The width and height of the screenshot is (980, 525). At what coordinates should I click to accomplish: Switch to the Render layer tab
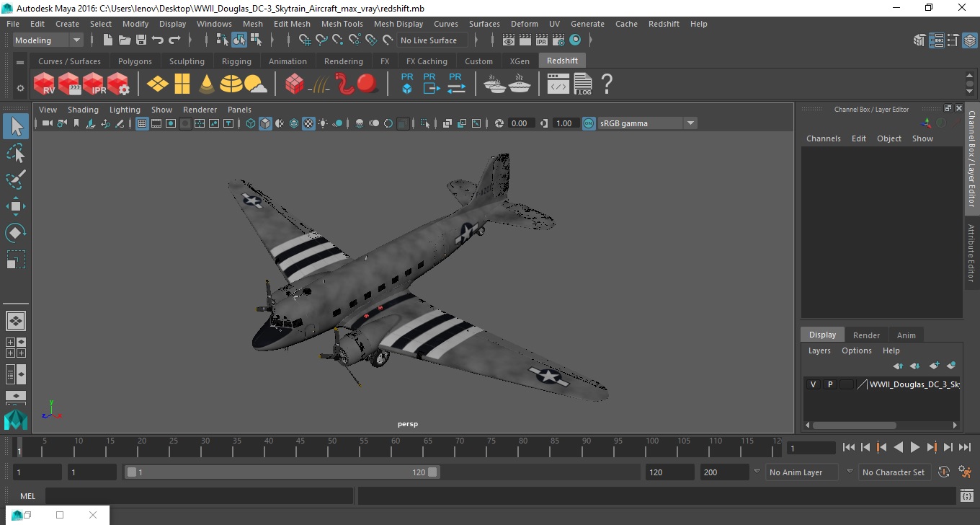tap(866, 335)
